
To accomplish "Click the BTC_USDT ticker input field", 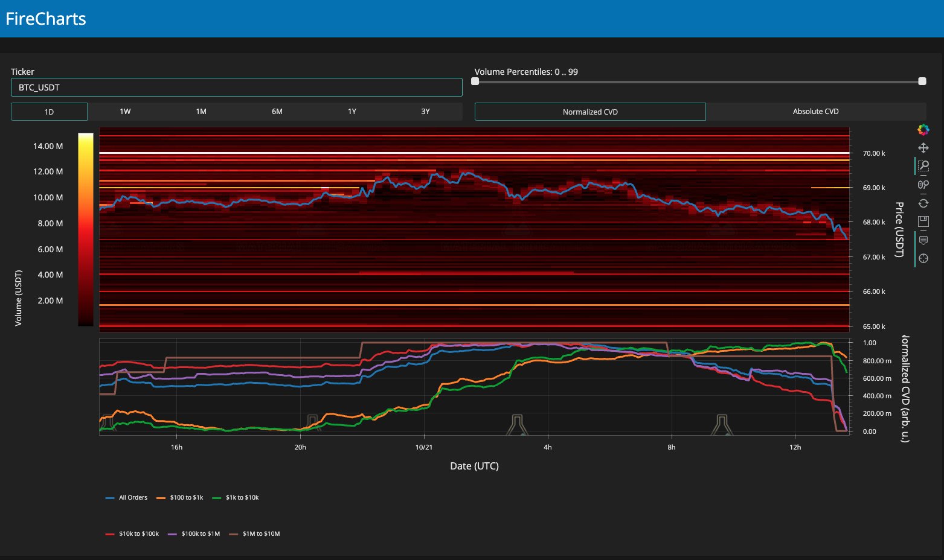I will pyautogui.click(x=236, y=87).
